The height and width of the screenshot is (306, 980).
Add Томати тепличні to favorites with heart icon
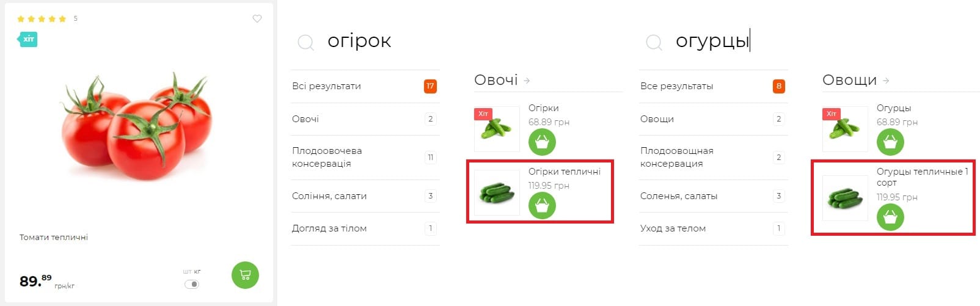257,19
